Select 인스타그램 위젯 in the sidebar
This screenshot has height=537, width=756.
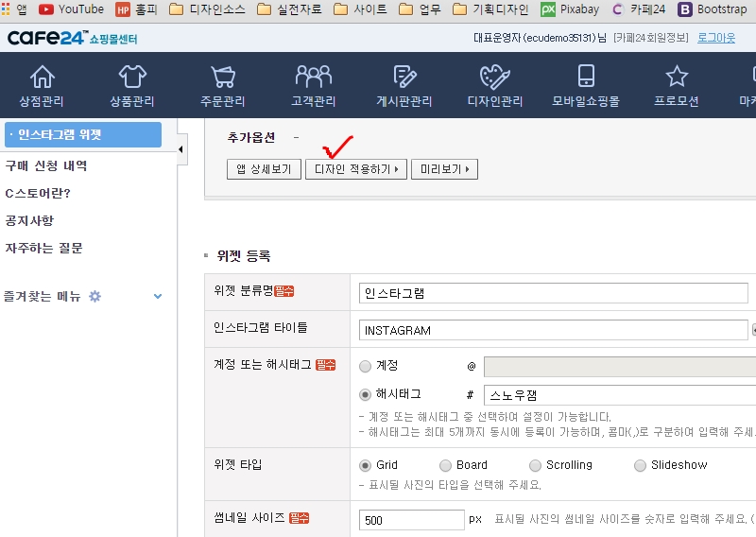click(88, 135)
